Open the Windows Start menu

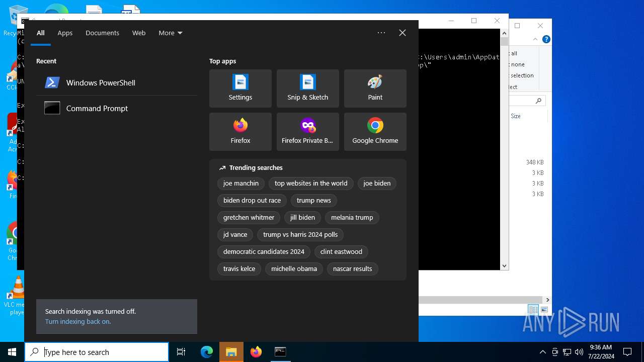[x=12, y=352]
